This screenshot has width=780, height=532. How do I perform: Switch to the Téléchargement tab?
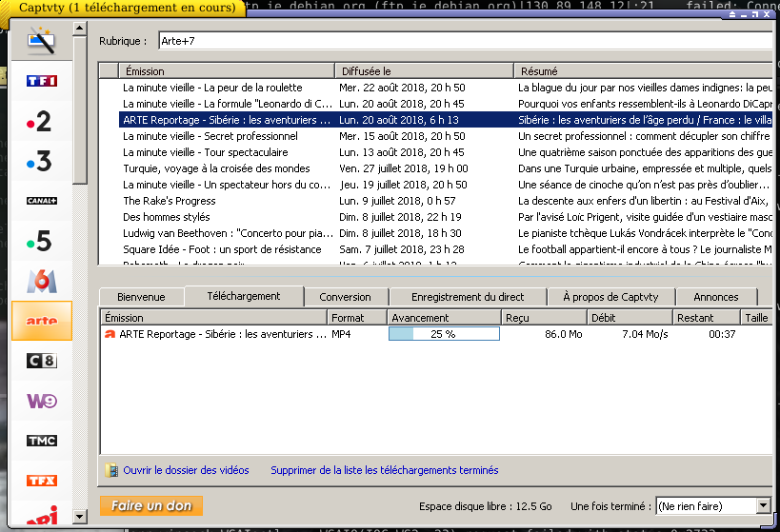click(244, 296)
